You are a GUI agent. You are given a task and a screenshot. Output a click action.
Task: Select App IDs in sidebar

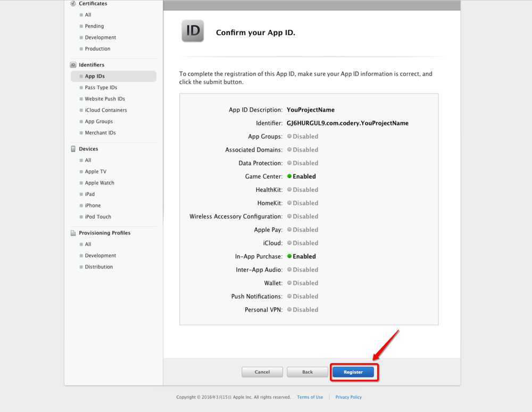click(114, 77)
